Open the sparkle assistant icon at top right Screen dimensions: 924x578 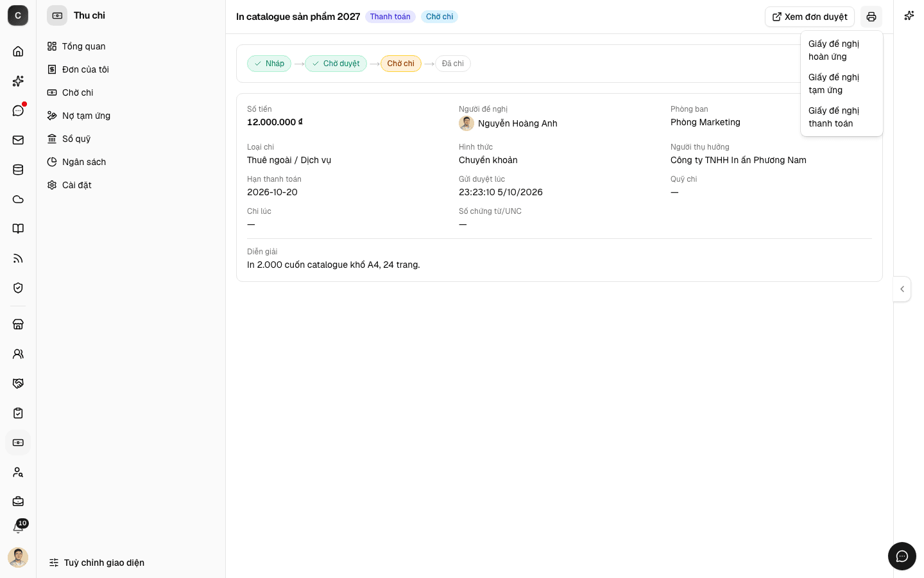pyautogui.click(x=909, y=15)
